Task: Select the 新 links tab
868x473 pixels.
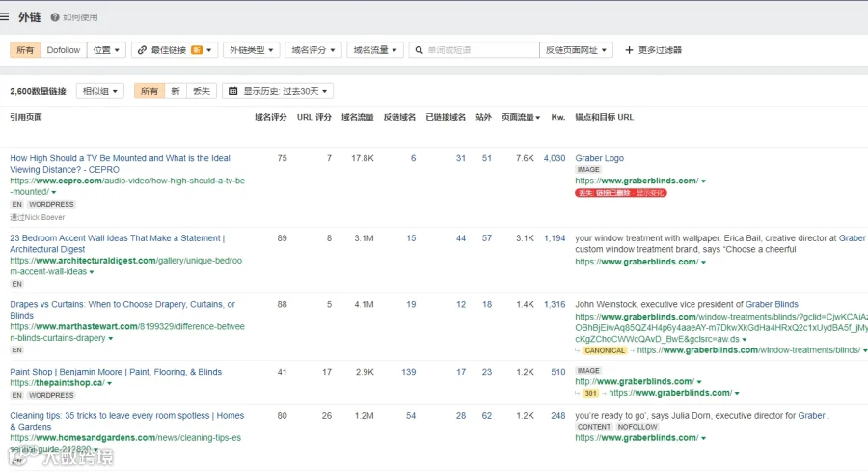Action: point(176,91)
